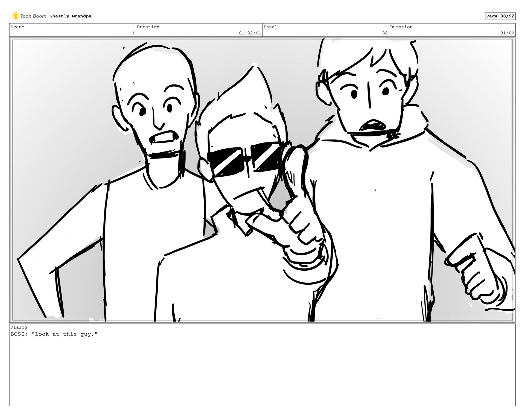Click the Page 38/92 indicator
Viewport: 525px width, 420px height.
[x=500, y=16]
